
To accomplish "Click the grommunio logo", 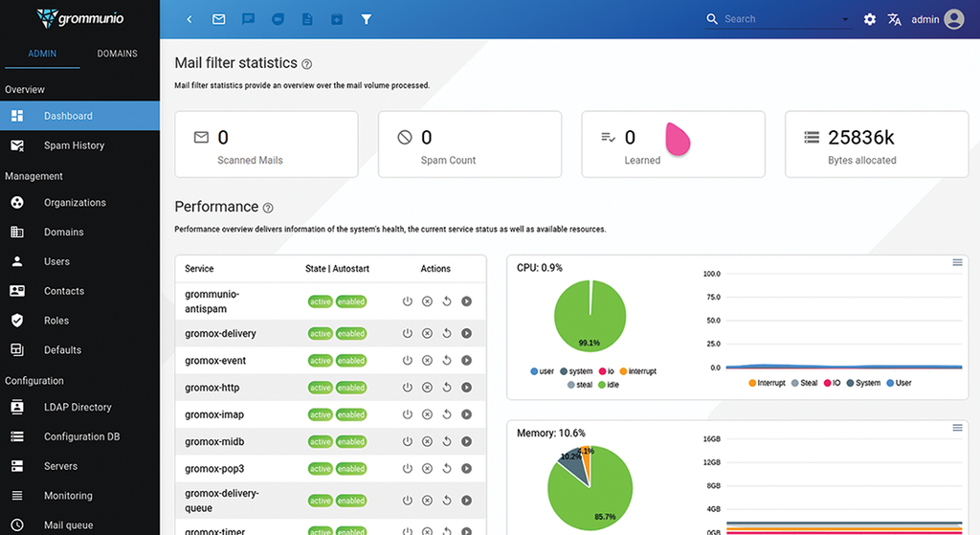I will pos(80,18).
